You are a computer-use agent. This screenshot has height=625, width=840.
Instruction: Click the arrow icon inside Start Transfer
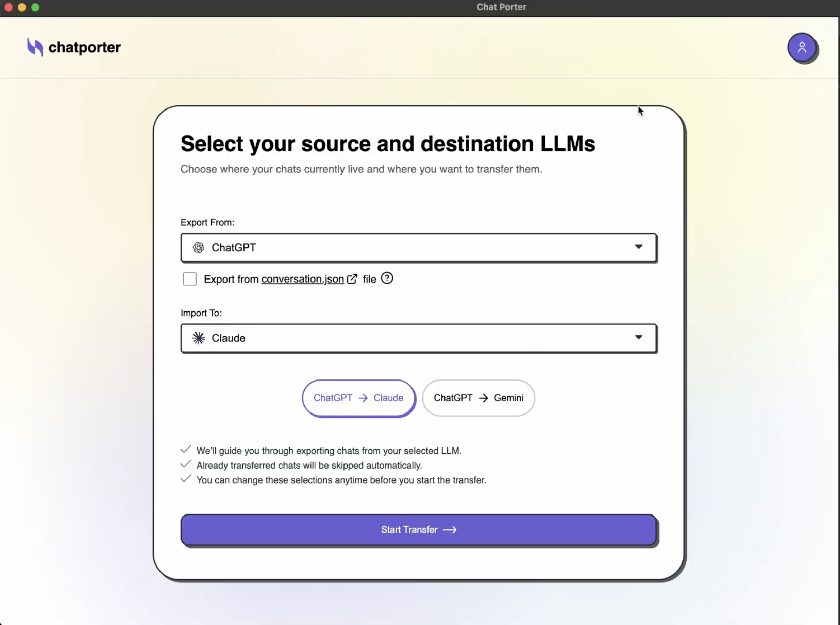point(450,530)
